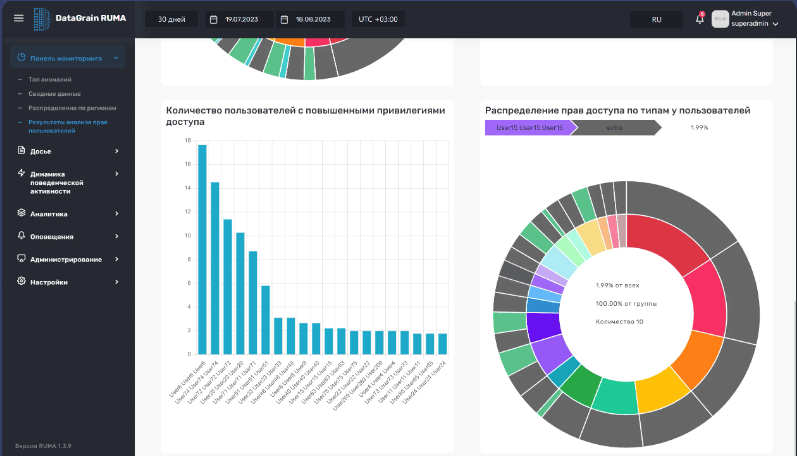Click the Аналитика layers icon in the sidebar

[x=21, y=213]
